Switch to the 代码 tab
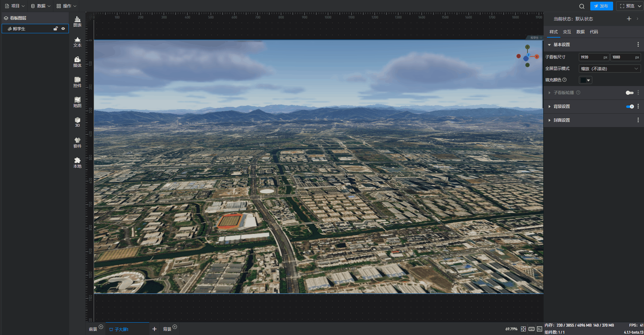Viewport: 644px width, 335px height. [594, 32]
